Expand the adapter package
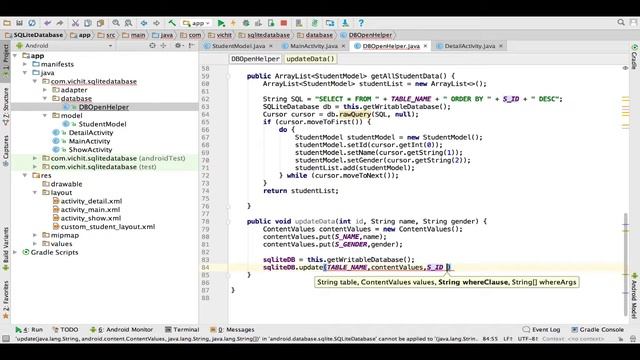Screen dimensions: 640x360 pyautogui.click(x=45, y=90)
